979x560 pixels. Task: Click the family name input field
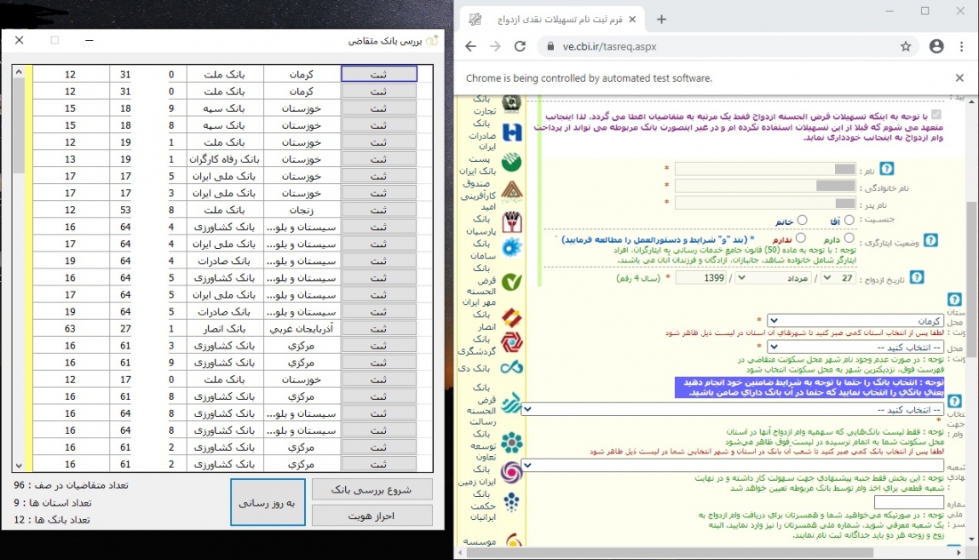(x=765, y=186)
